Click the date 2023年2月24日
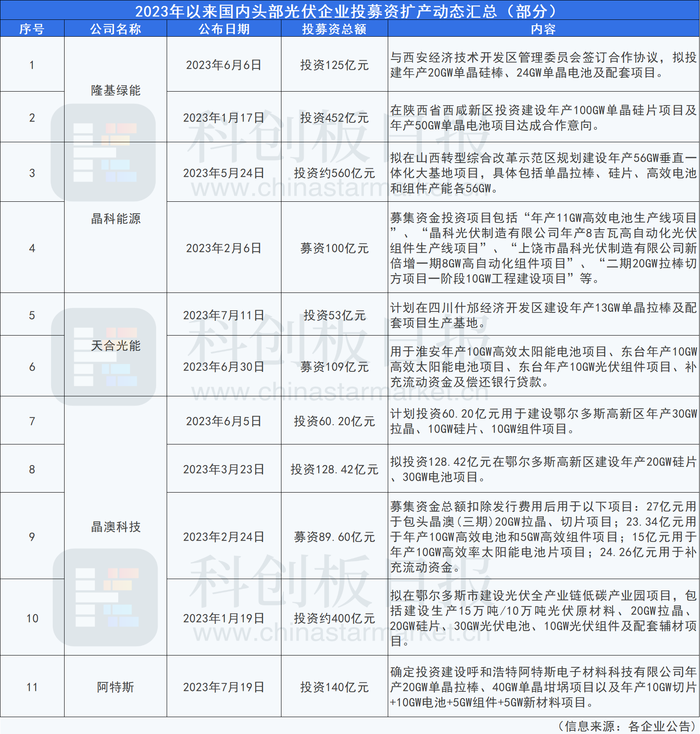This screenshot has height=734, width=700. (224, 536)
